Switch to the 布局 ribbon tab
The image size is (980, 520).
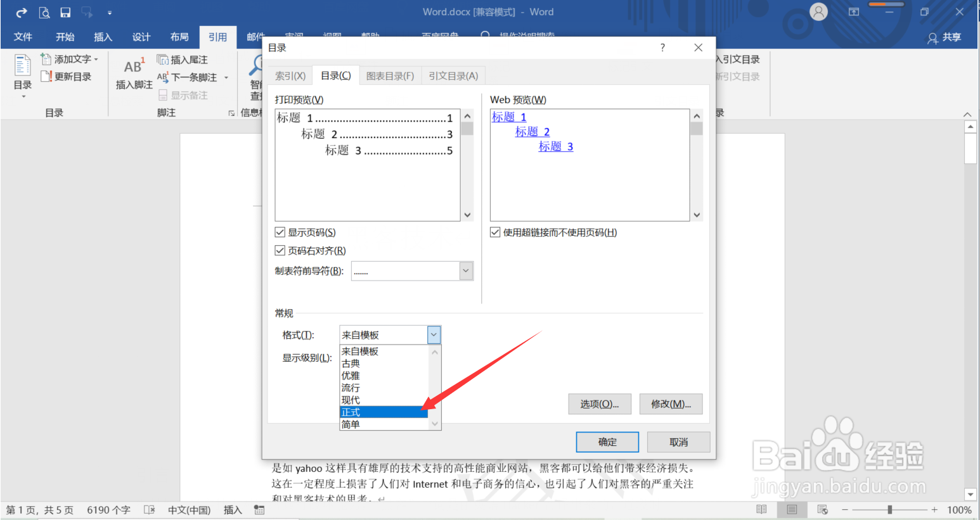(179, 37)
